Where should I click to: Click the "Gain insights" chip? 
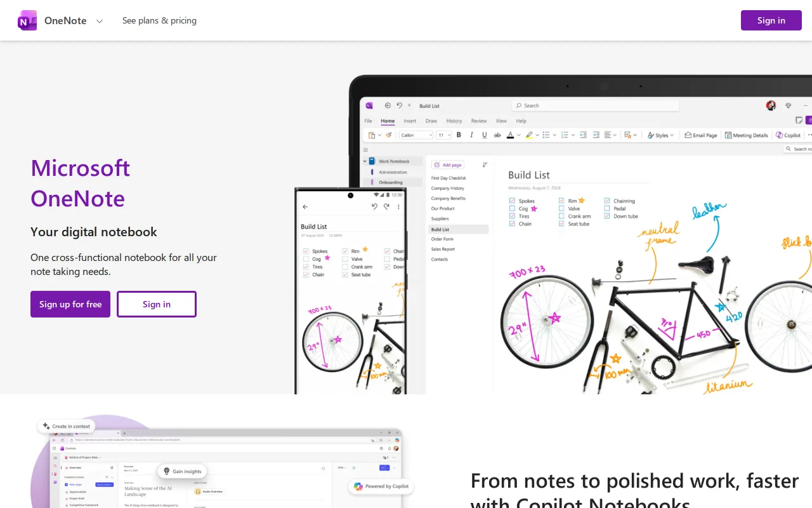click(182, 471)
